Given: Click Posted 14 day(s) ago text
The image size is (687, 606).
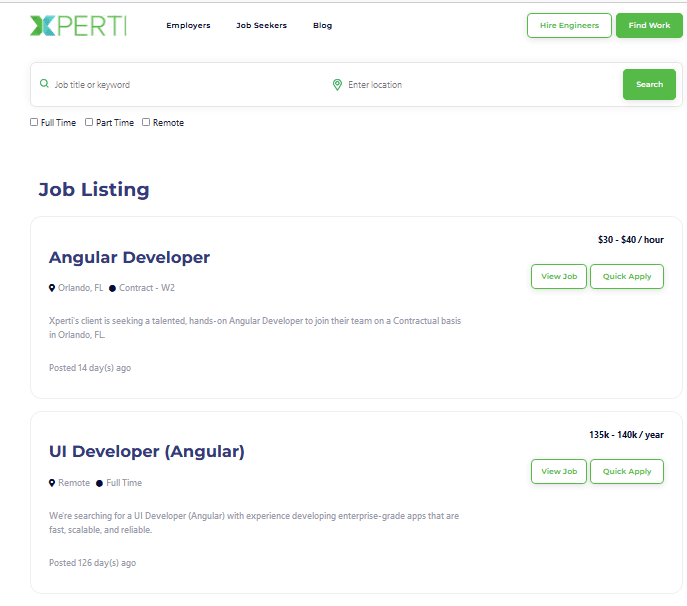Looking at the screenshot, I should 90,368.
